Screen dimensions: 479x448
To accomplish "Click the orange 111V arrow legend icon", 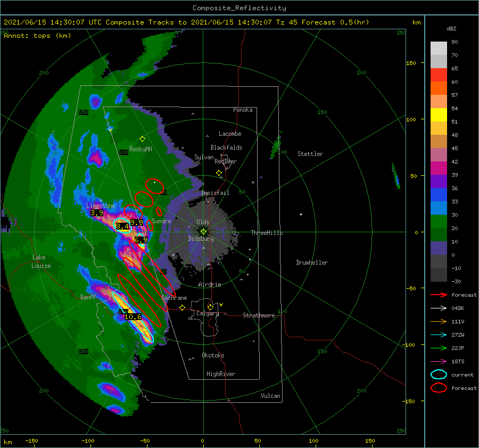I will (439, 321).
